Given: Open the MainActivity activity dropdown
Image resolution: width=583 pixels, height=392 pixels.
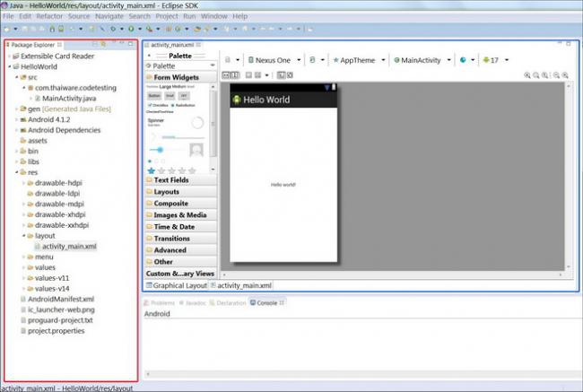Looking at the screenshot, I should click(x=448, y=60).
